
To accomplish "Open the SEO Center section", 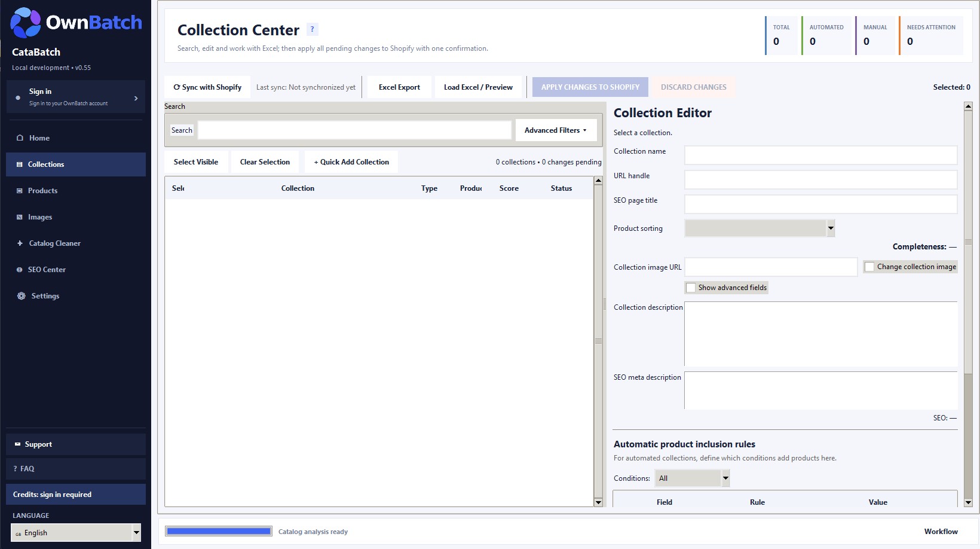I will coord(76,270).
